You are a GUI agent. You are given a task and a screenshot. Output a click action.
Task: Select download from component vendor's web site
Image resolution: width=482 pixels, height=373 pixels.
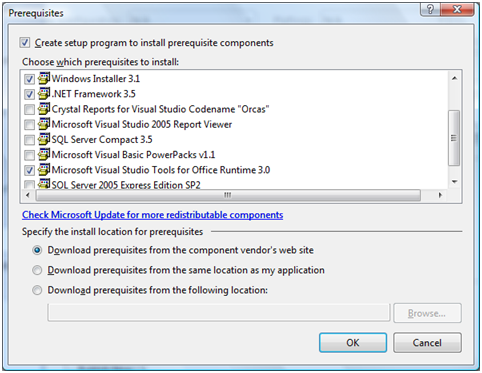37,250
